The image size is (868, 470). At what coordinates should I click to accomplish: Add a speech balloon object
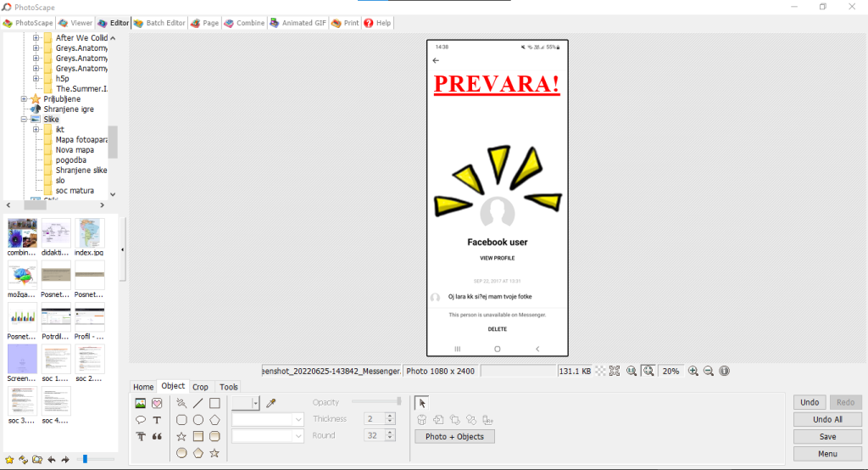(141, 420)
